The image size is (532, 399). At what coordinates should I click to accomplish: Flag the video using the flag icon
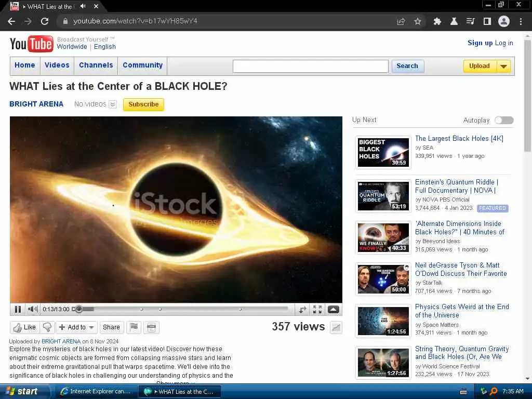point(134,327)
